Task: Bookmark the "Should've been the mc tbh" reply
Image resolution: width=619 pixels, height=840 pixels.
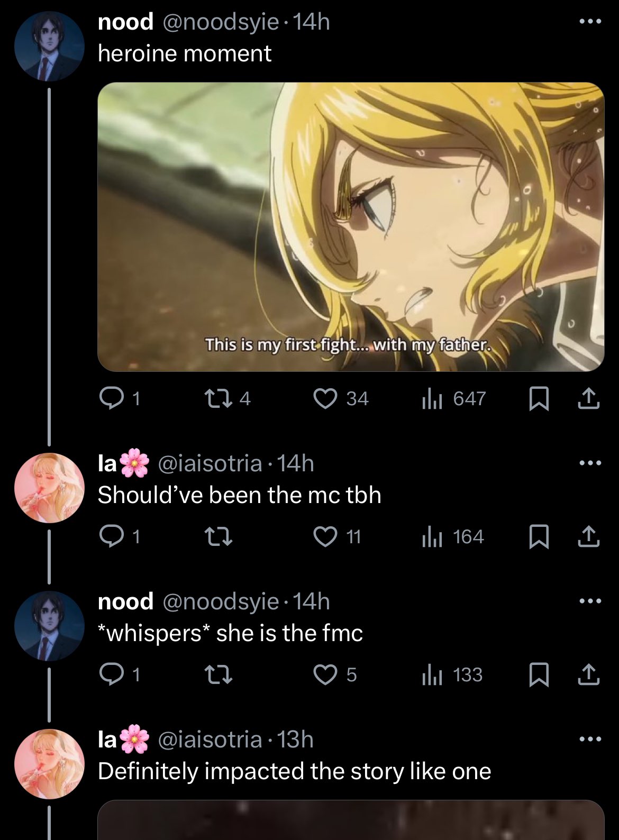Action: (x=539, y=537)
